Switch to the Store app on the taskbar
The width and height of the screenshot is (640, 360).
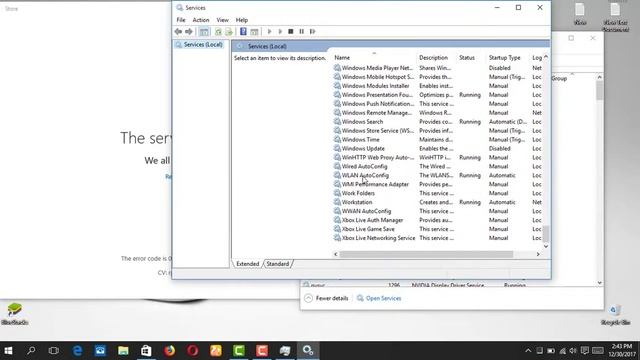(146, 351)
